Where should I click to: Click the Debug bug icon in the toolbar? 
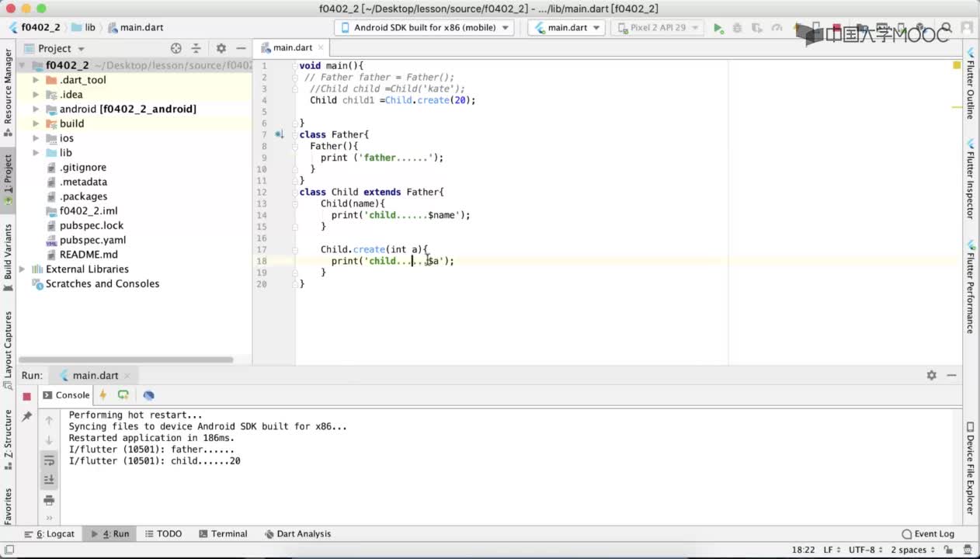coord(737,28)
